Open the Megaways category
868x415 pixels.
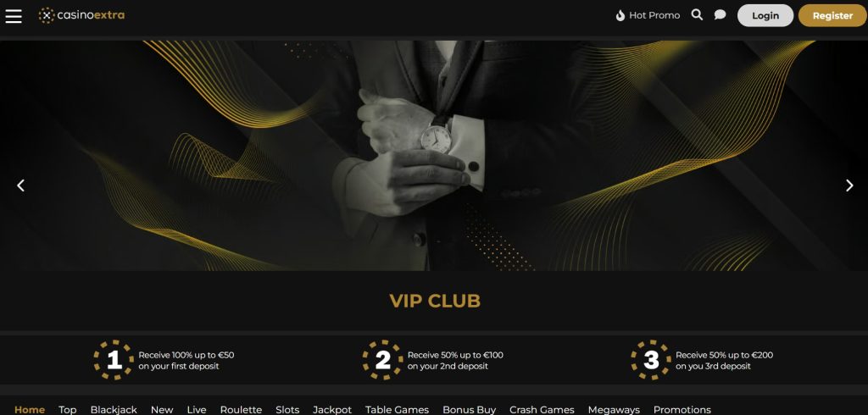(x=614, y=409)
